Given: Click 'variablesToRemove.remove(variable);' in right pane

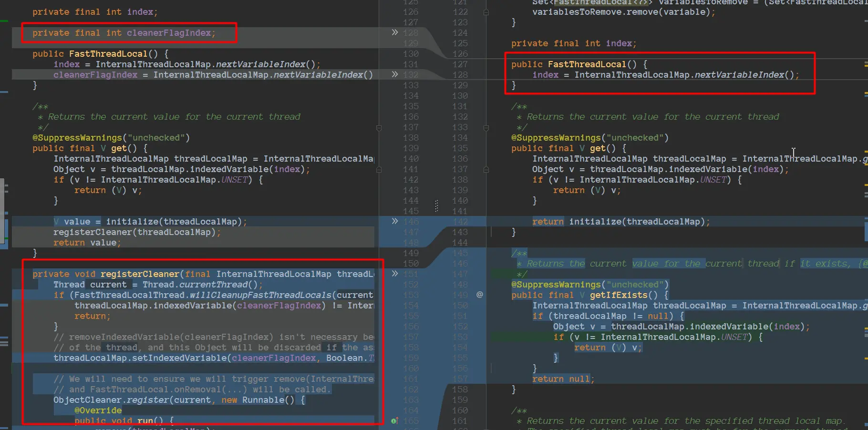Looking at the screenshot, I should point(624,12).
